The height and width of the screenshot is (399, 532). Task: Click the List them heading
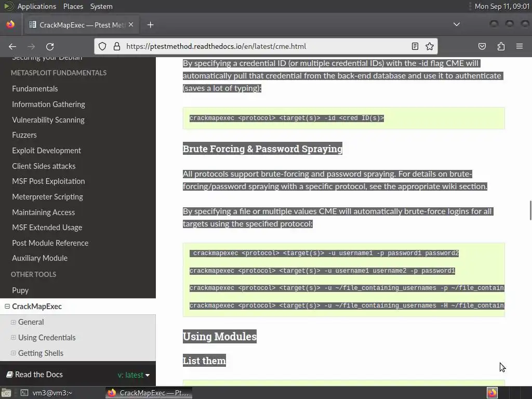pyautogui.click(x=204, y=361)
